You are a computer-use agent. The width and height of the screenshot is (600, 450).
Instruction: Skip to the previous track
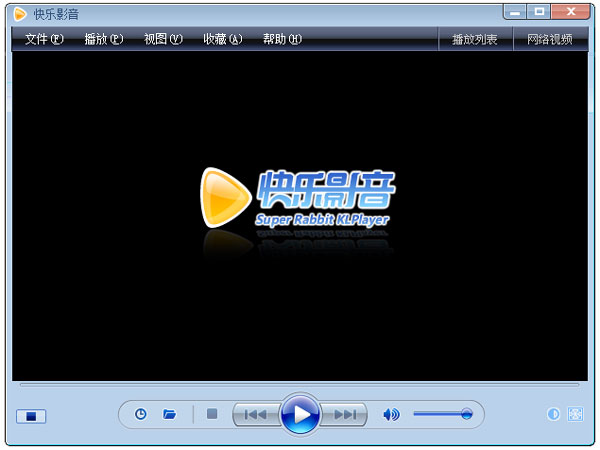coord(256,414)
